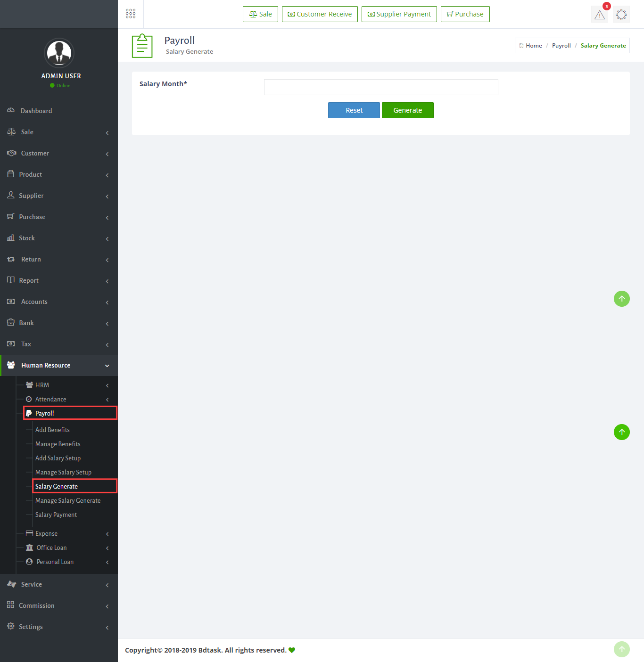Viewport: 644px width, 662px height.
Task: Click the settings gear icon in header
Action: [621, 15]
